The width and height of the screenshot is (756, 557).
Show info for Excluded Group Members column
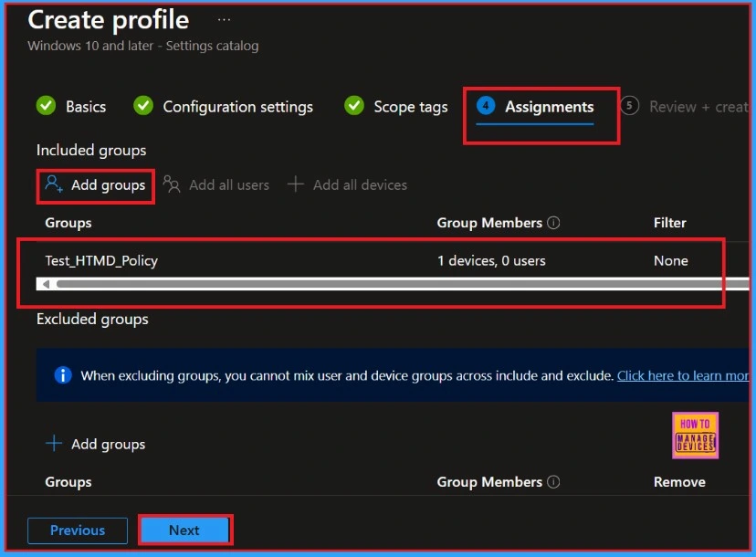coord(553,481)
